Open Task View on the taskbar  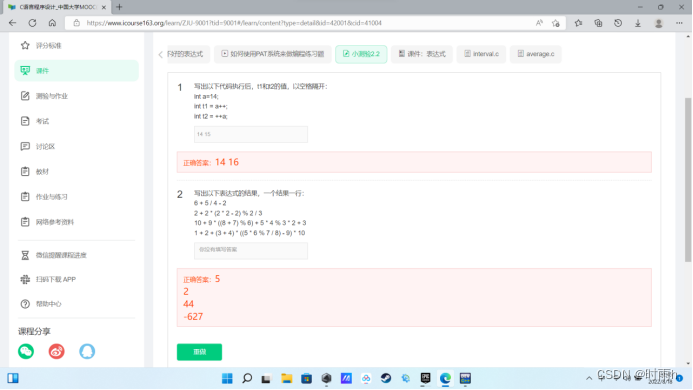pyautogui.click(x=266, y=379)
